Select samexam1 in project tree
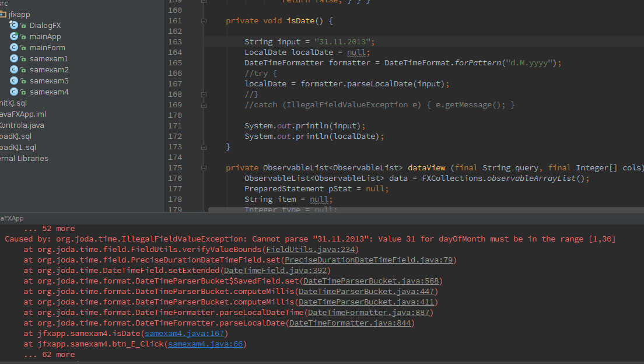The height and width of the screenshot is (364, 644). 48,58
